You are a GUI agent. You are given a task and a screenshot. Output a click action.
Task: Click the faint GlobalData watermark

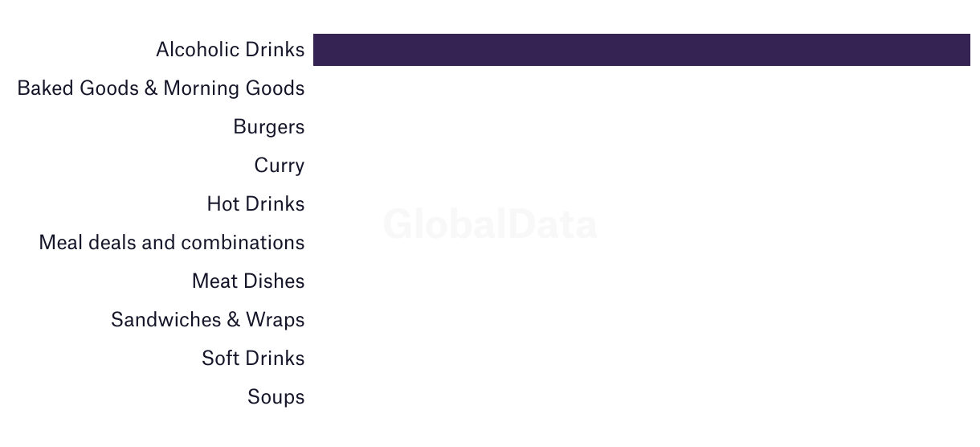490,224
